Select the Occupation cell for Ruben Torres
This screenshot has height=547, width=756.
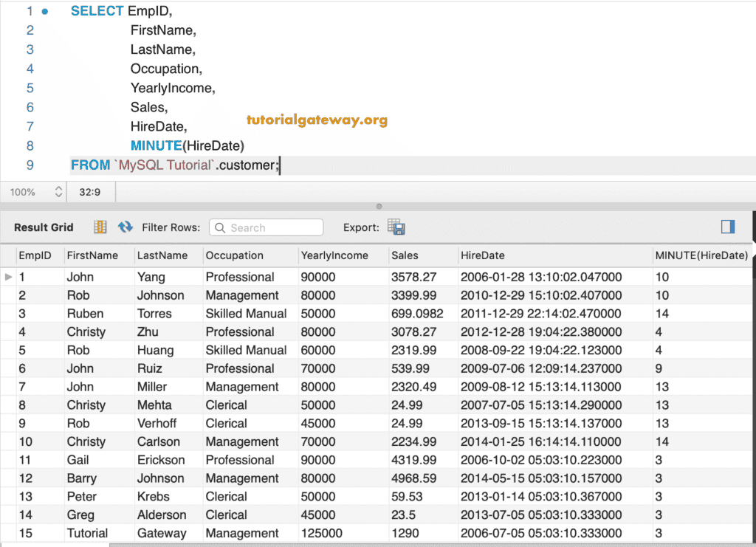pos(246,314)
